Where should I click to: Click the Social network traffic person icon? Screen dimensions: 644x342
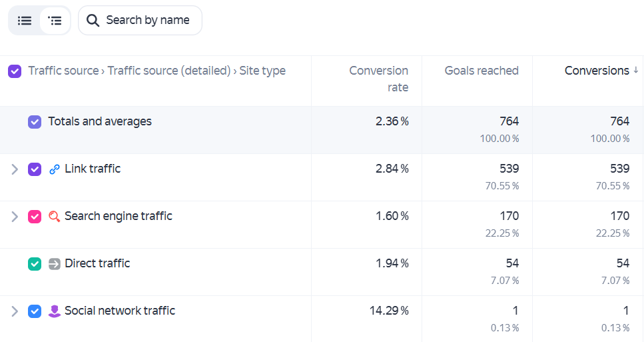coord(54,311)
